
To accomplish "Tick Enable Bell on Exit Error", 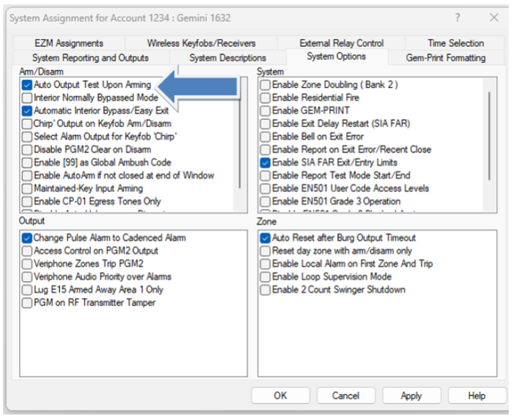I will coord(265,137).
